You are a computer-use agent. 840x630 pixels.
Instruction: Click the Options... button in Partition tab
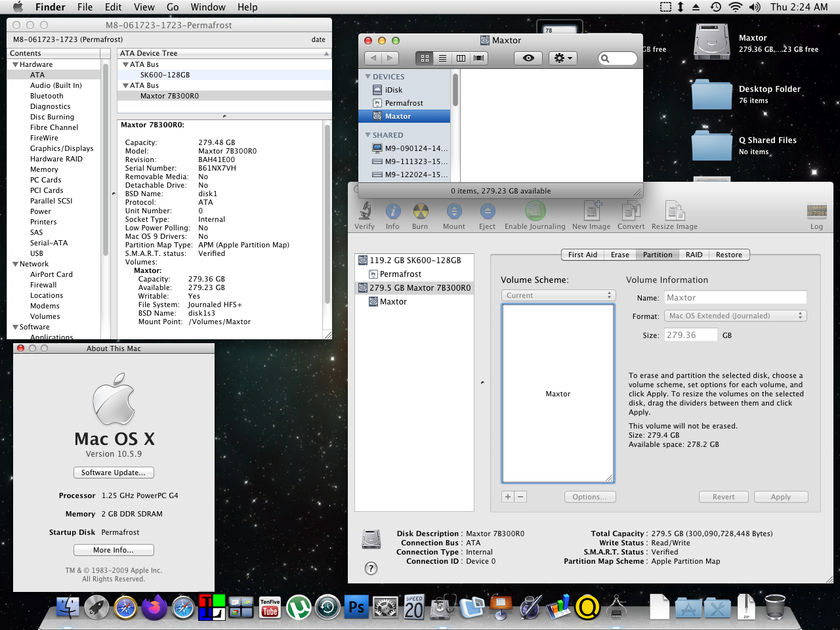pos(590,497)
